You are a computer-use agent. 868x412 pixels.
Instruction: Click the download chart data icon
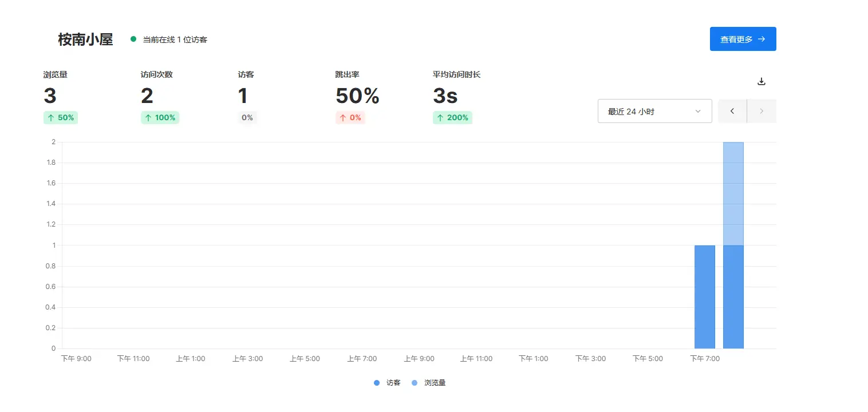pyautogui.click(x=761, y=81)
